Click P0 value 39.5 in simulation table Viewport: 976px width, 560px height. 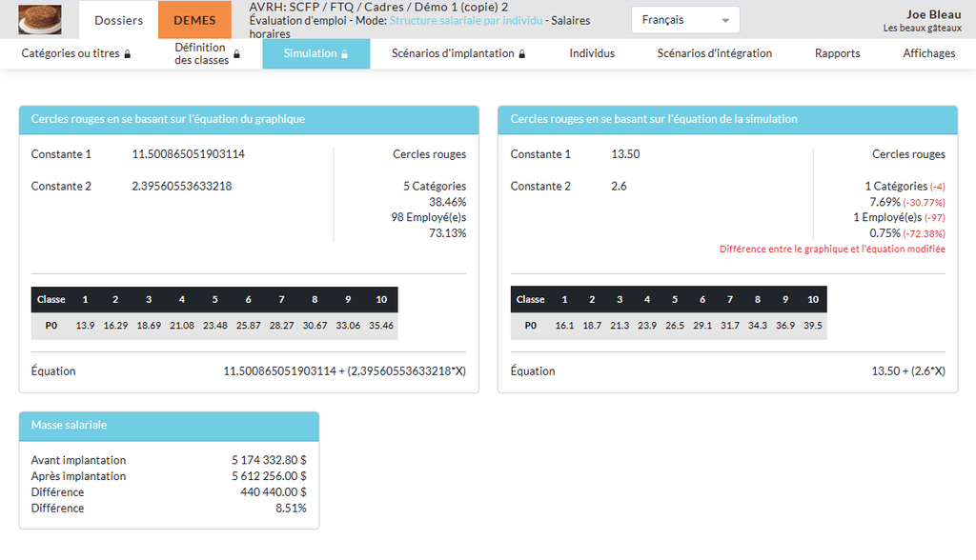tap(813, 326)
